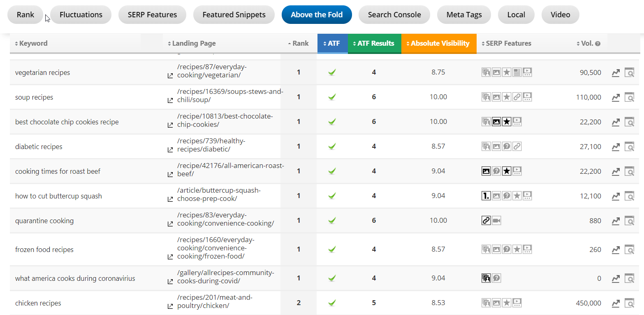The height and width of the screenshot is (315, 644).
Task: Click highlighted image icon in chocolate chip cookies row
Action: 496,121
